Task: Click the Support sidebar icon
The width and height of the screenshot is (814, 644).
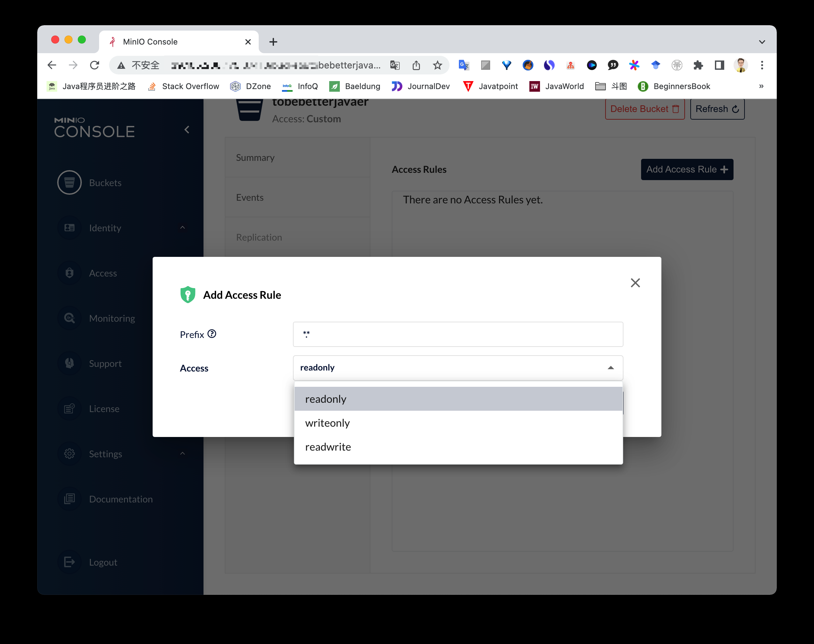Action: pyautogui.click(x=69, y=364)
